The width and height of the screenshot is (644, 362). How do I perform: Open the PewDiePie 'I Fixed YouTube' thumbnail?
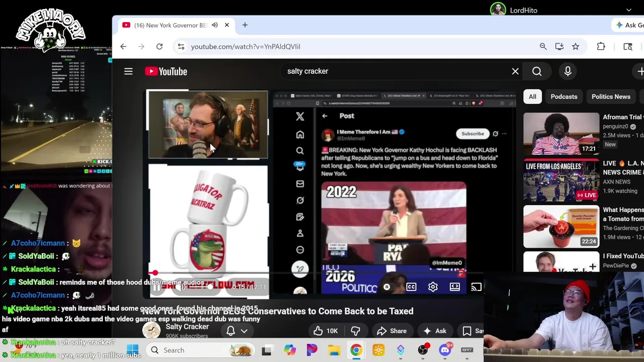coord(561,262)
